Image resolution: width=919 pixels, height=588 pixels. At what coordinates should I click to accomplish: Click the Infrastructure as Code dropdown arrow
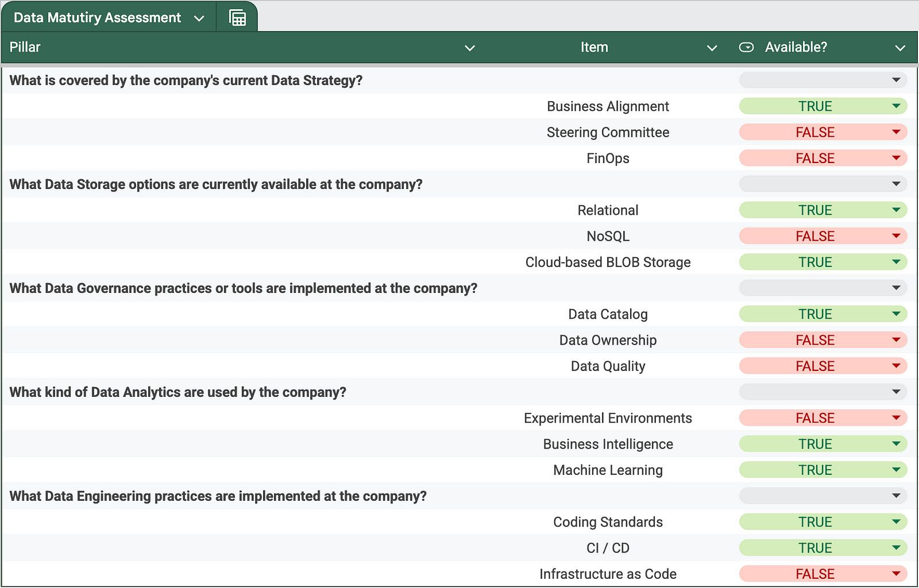pyautogui.click(x=895, y=574)
